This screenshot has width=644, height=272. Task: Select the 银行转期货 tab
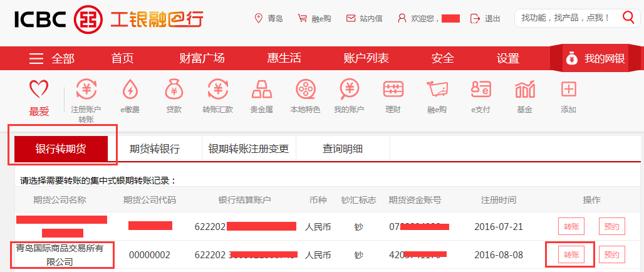61,149
